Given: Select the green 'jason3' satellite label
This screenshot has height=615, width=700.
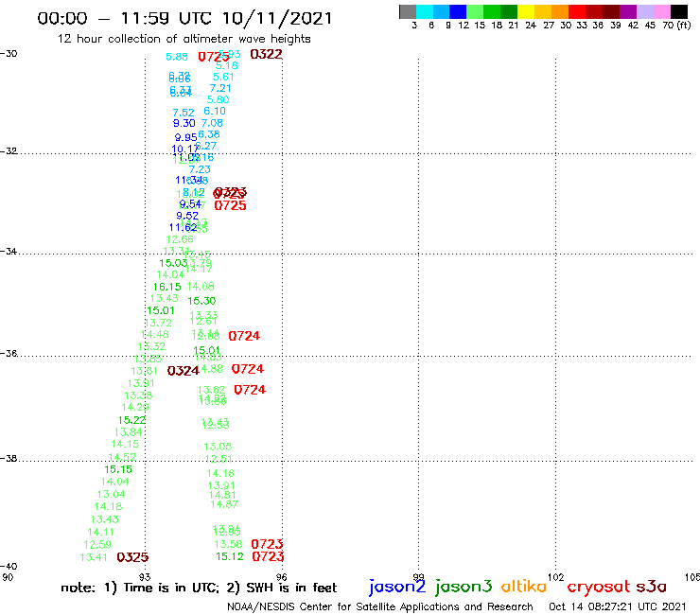Looking at the screenshot, I should (464, 587).
